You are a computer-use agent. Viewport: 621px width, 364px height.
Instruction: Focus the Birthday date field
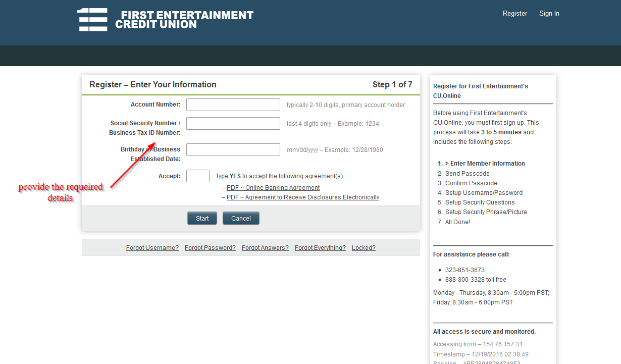tap(233, 149)
